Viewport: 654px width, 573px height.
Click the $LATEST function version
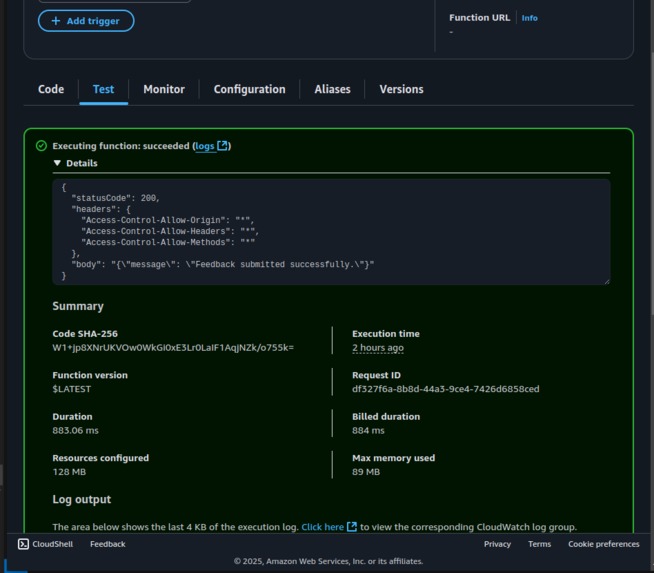[x=72, y=389]
